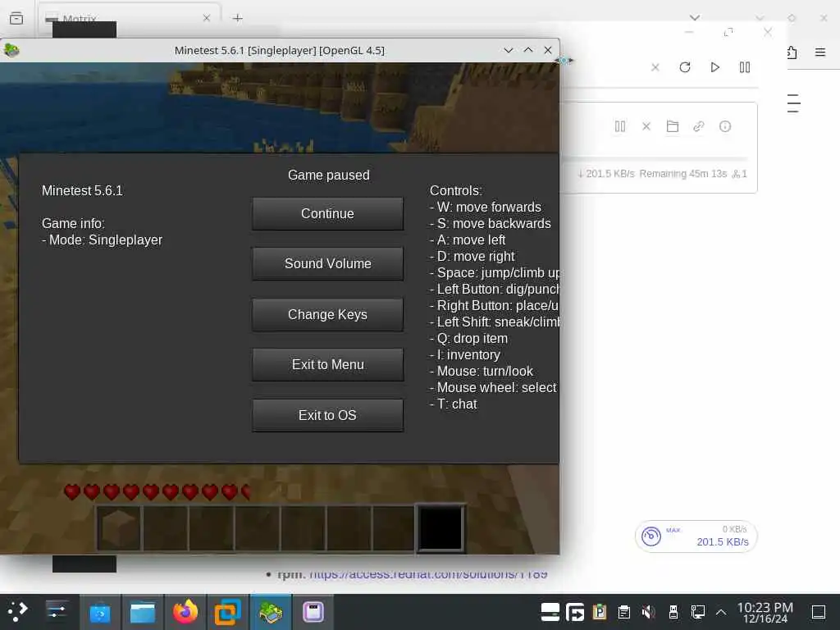Expand hidden system tray icons arrow
Screen dimensions: 840x630
pyautogui.click(x=721, y=612)
